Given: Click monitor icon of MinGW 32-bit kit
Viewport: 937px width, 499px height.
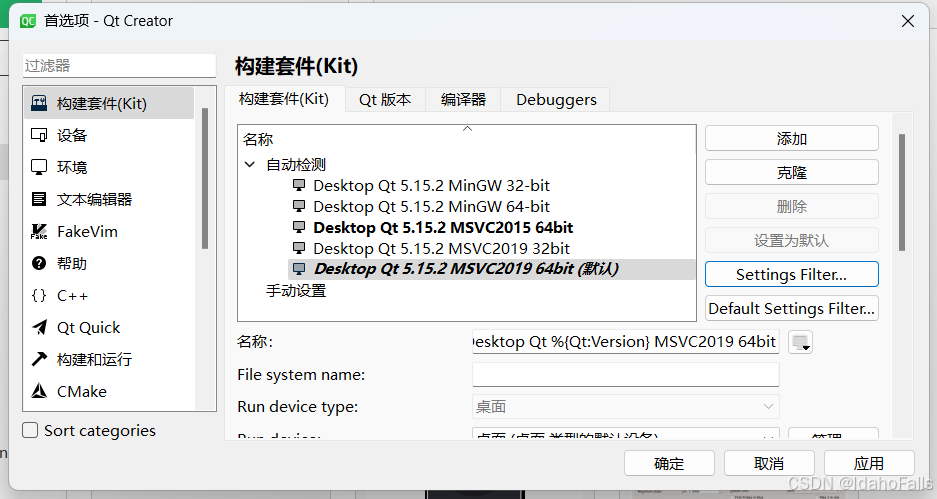Looking at the screenshot, I should 299,185.
